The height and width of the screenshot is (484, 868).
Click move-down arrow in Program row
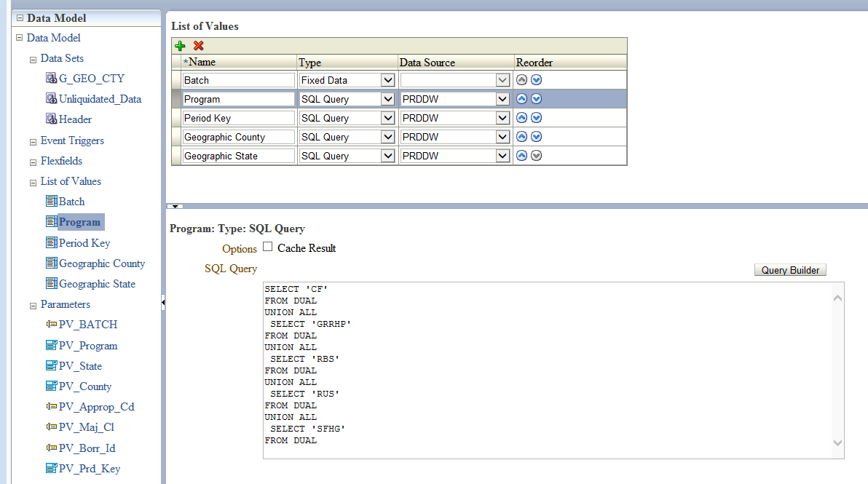click(x=537, y=99)
